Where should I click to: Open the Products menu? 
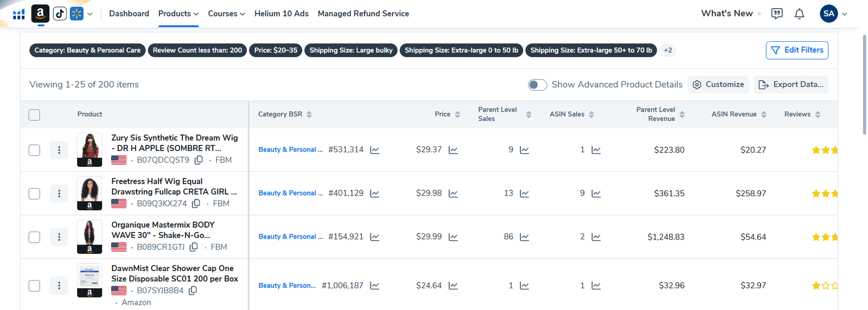pos(178,14)
